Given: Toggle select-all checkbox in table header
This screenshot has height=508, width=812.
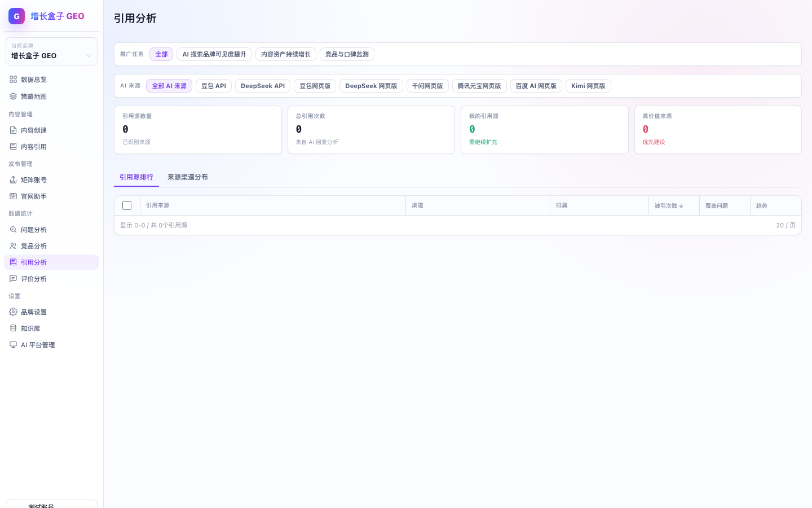Looking at the screenshot, I should click(127, 205).
